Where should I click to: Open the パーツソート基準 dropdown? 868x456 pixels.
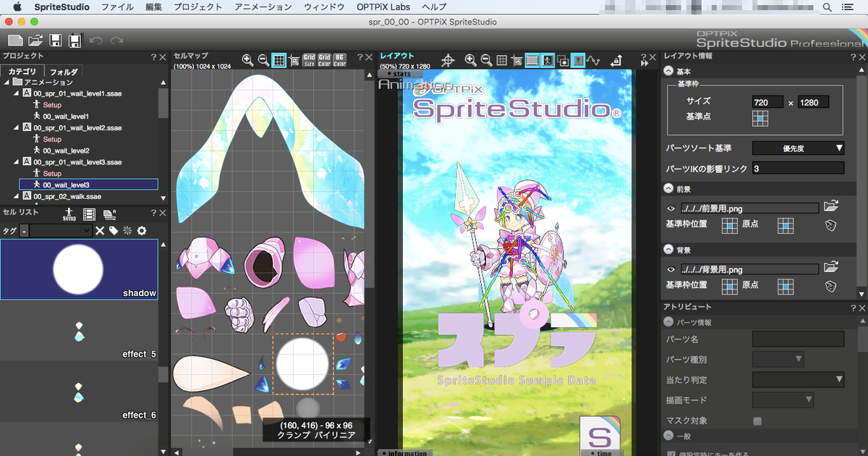[798, 148]
